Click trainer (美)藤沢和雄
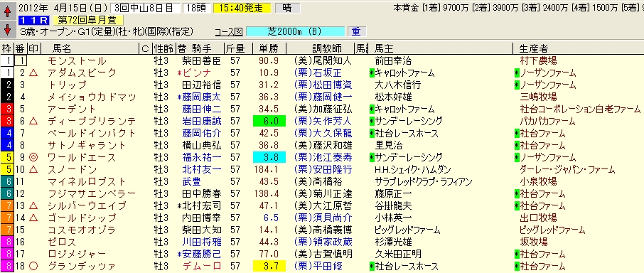 323,145
